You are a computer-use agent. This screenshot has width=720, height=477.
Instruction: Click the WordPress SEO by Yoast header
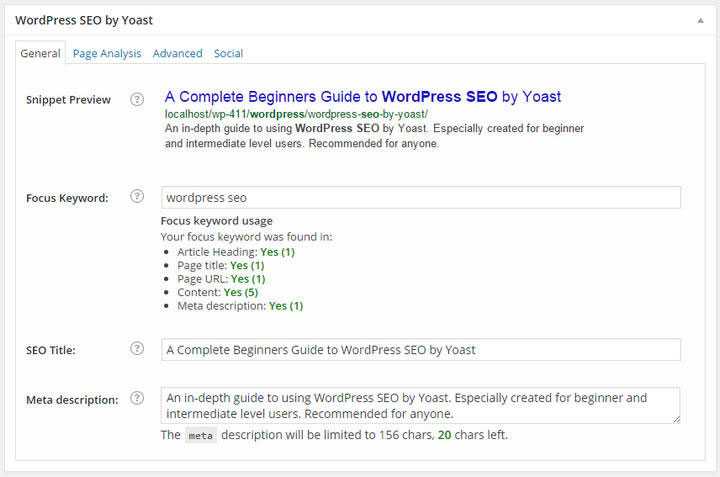84,20
